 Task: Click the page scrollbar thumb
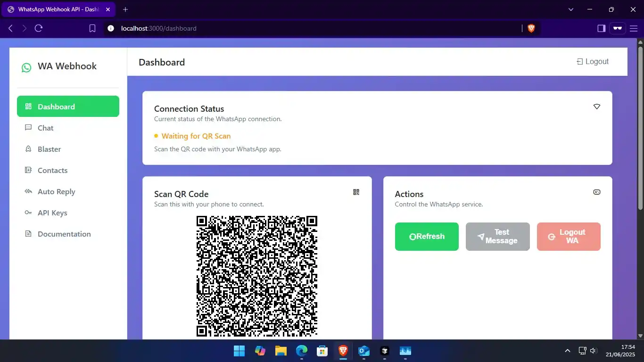point(640,127)
